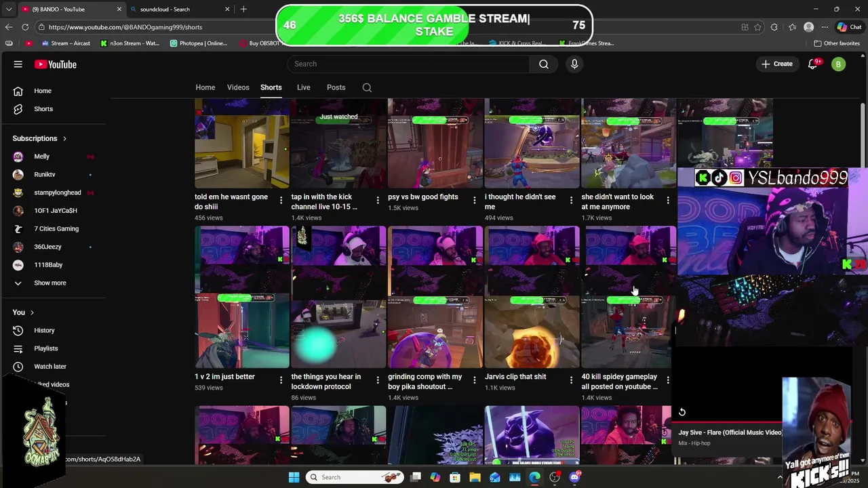Open options for 'the things you hear' short

[x=378, y=380]
